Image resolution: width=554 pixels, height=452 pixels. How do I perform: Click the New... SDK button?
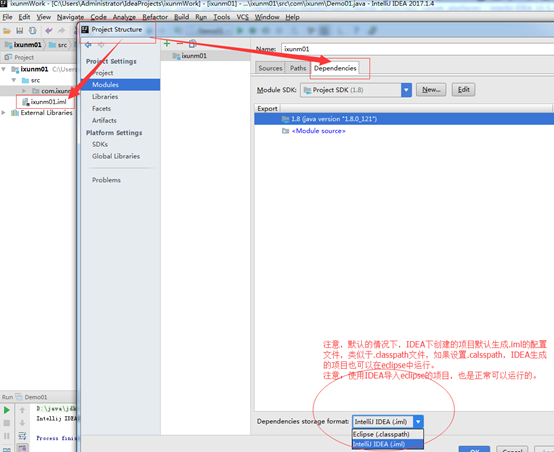pos(431,90)
